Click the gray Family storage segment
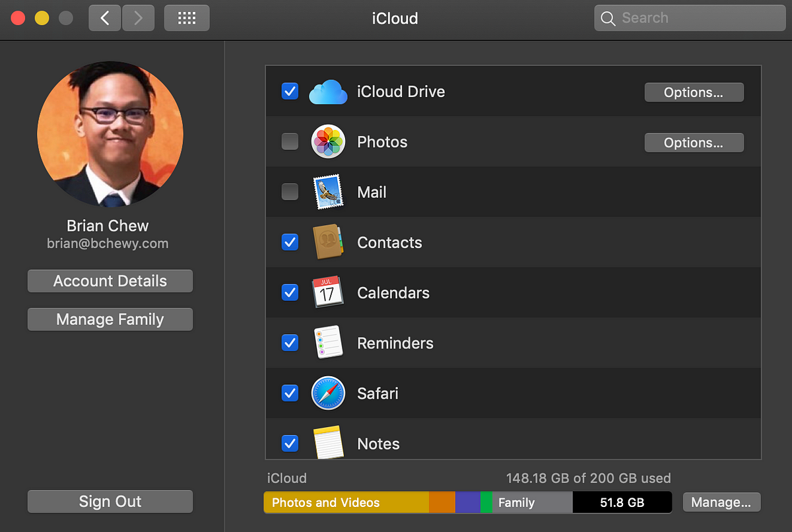792x532 pixels. [533, 502]
